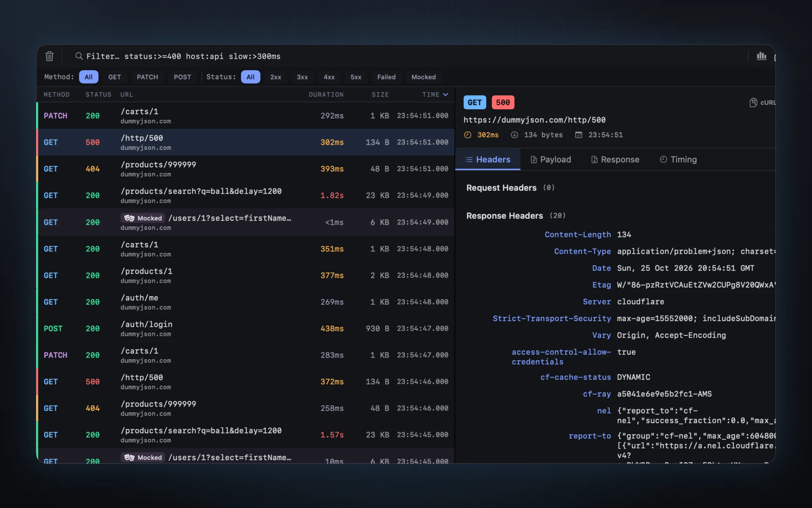
Task: Select the 372ms /http/500 row
Action: click(x=246, y=382)
